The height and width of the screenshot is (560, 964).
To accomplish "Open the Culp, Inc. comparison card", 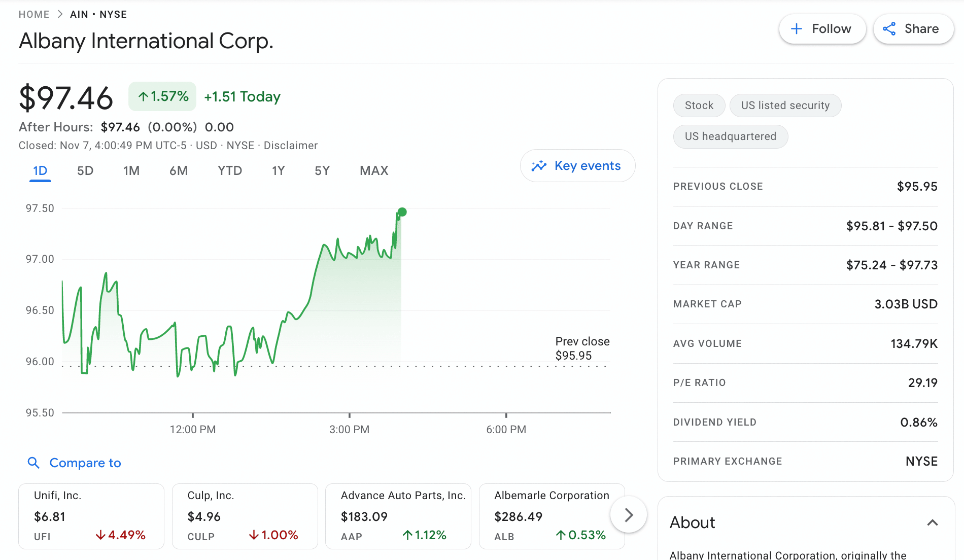I will tap(245, 516).
